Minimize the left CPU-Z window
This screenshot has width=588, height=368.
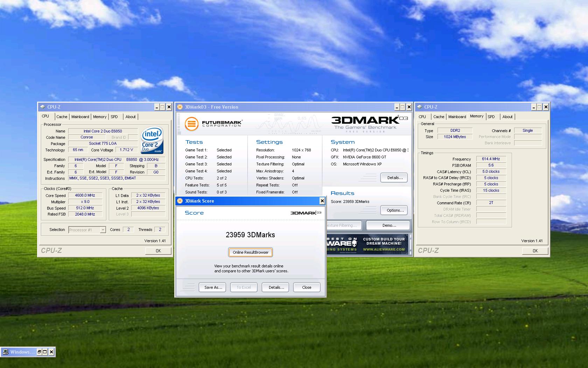pyautogui.click(x=157, y=107)
